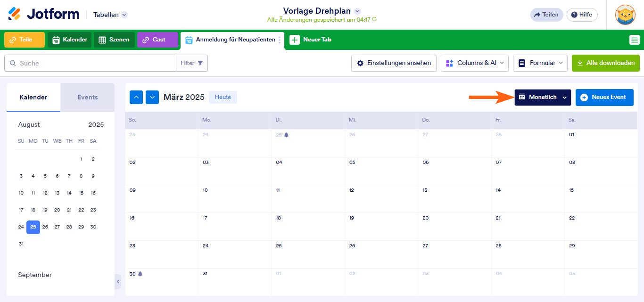This screenshot has height=302, width=644.
Task: Open the tab options dots on Anmeldung für Neupatienten
Action: pos(280,40)
